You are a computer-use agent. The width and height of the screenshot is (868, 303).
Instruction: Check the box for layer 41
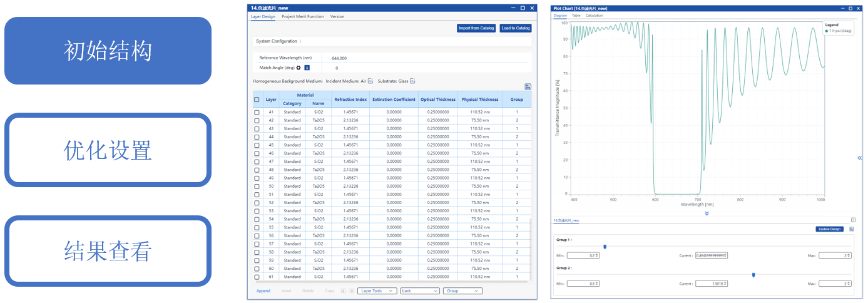pos(257,112)
